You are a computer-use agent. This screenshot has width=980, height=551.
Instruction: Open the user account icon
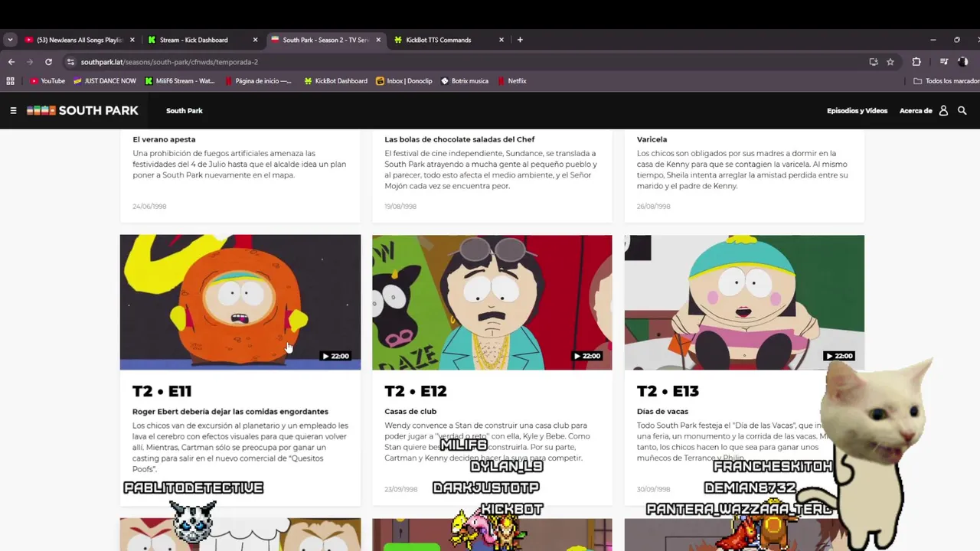tap(943, 111)
